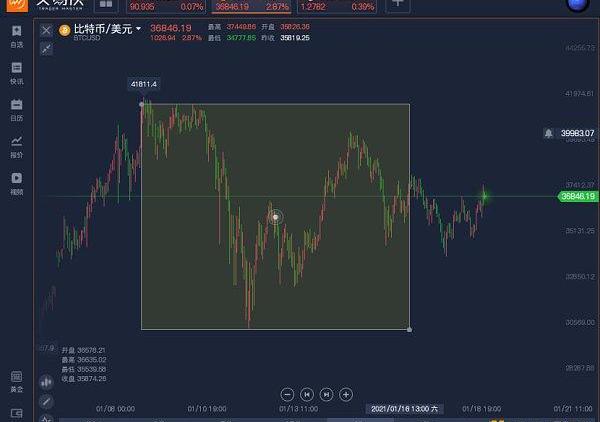
Task: Close the chart panel with X button
Action: pos(46,30)
